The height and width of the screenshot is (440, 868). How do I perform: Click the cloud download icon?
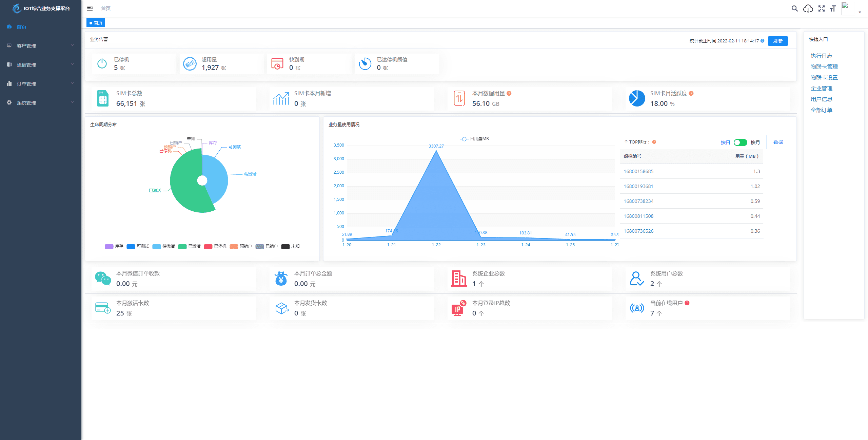[808, 8]
